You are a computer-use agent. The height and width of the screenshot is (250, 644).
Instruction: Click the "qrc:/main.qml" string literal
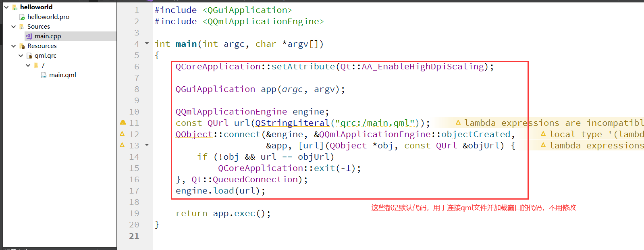378,123
